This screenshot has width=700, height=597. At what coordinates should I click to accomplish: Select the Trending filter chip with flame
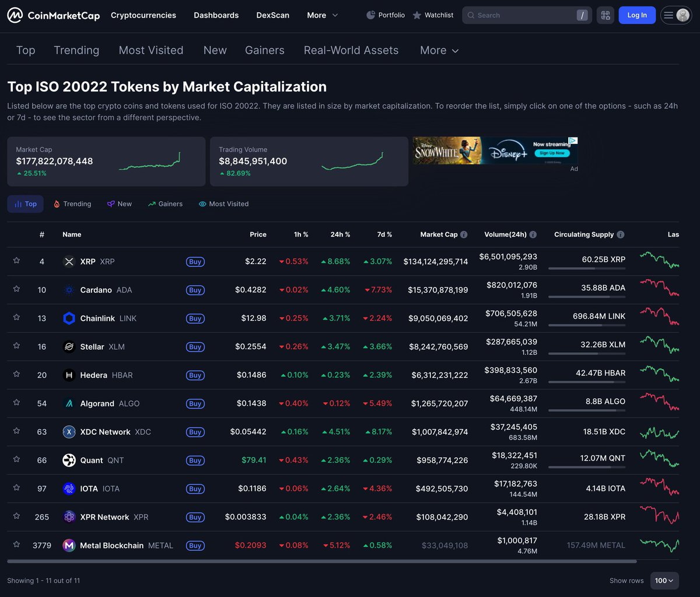coord(72,204)
